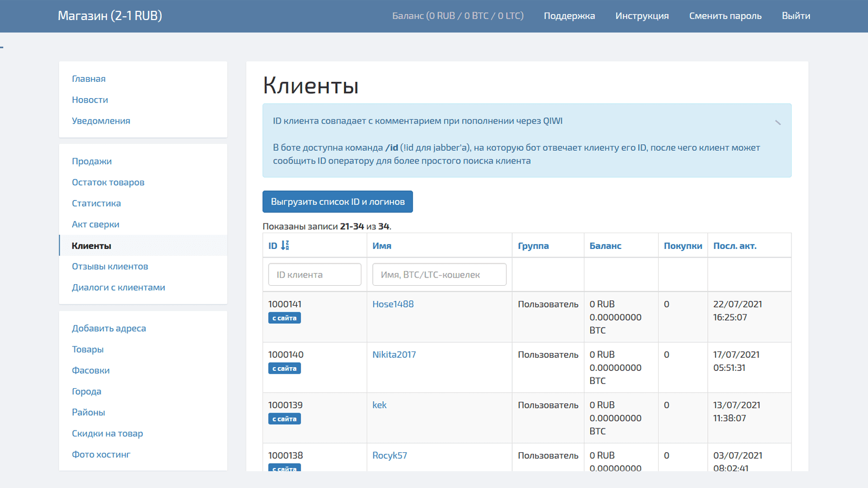Viewport: 868px width, 488px height.
Task: Click the 'с сайта' badge under 1000139
Action: coord(284,419)
